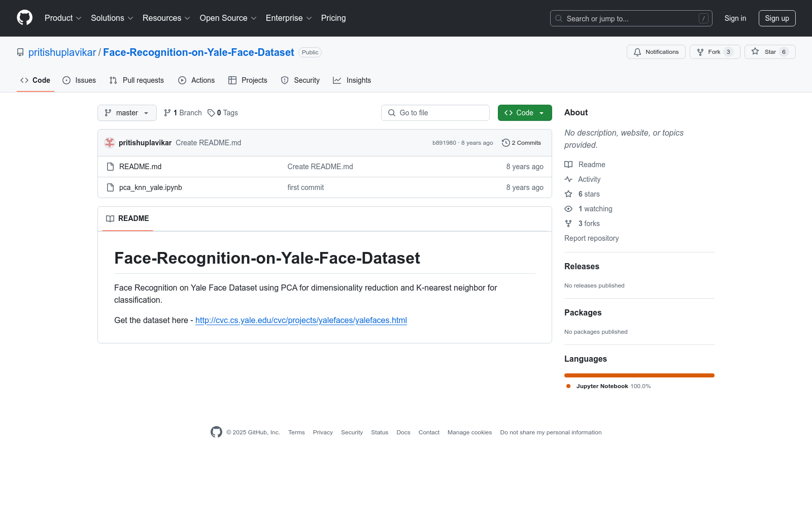Click the tag icon next to Tags
The height and width of the screenshot is (508, 812).
(211, 113)
